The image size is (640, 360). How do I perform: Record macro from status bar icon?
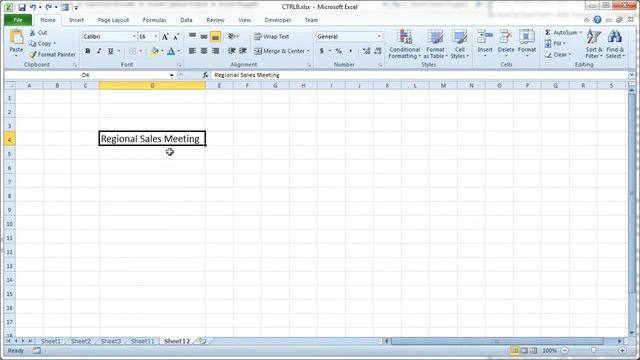36,350
